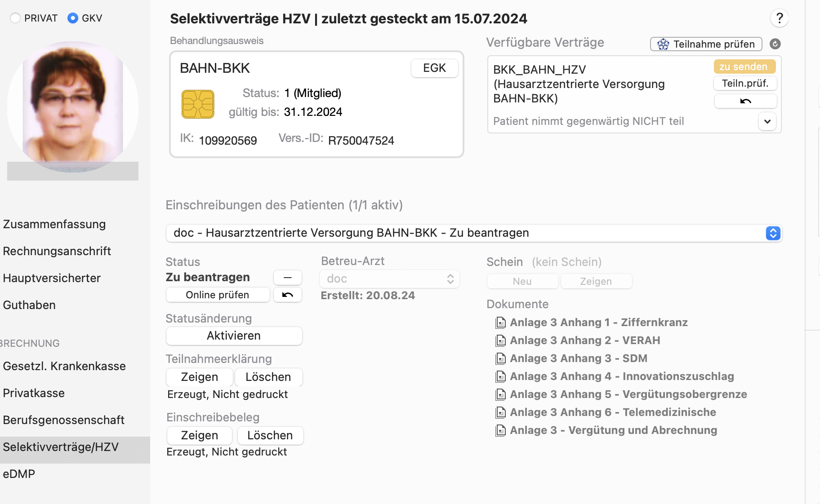Click the gültig bis date 31.12.2024

(x=313, y=112)
